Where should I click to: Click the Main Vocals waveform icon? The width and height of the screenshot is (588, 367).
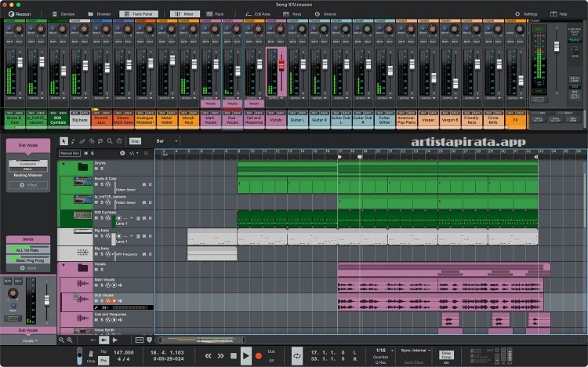coord(82,283)
